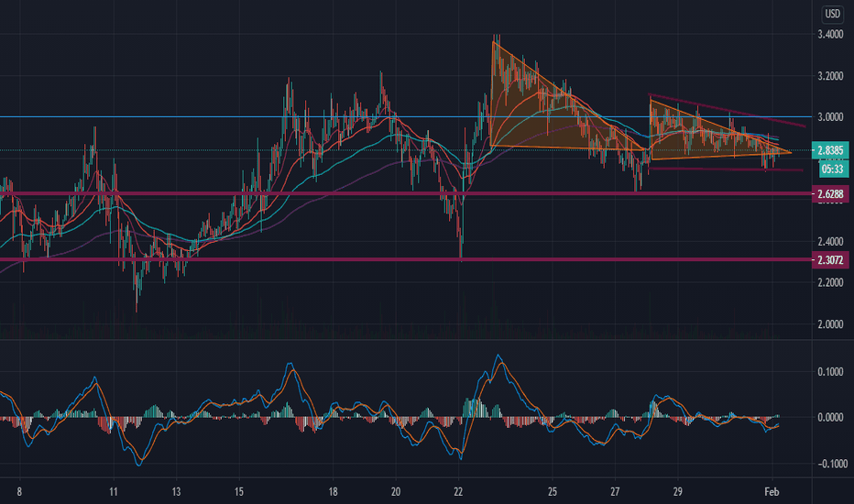Click the 8 date label on time axis
The height and width of the screenshot is (504, 854).
point(19,492)
